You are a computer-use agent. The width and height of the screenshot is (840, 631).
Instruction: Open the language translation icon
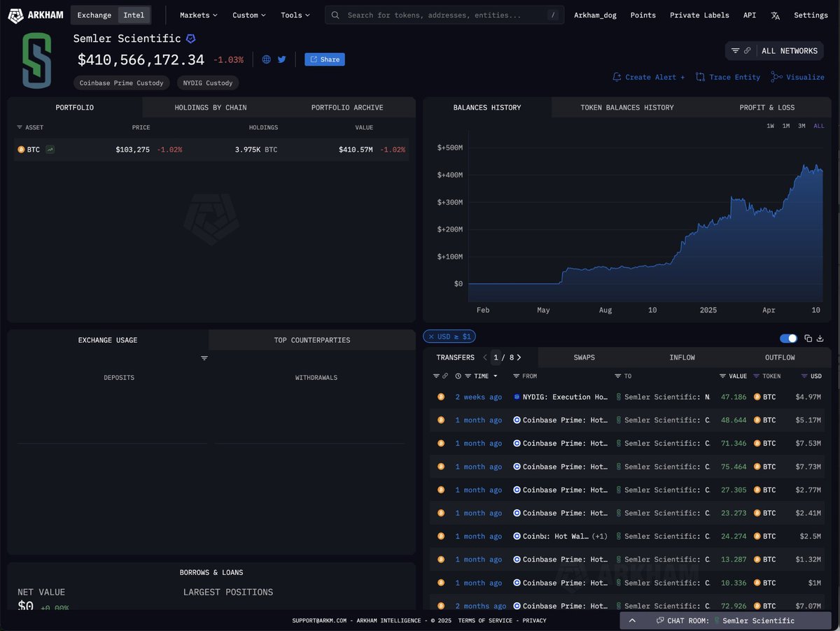click(x=775, y=15)
